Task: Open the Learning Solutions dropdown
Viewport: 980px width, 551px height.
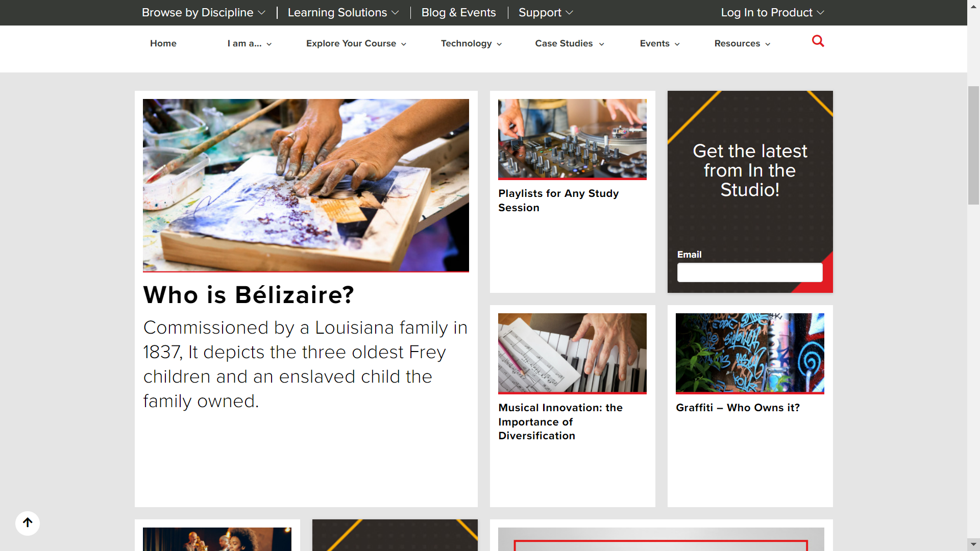Action: pos(343,13)
